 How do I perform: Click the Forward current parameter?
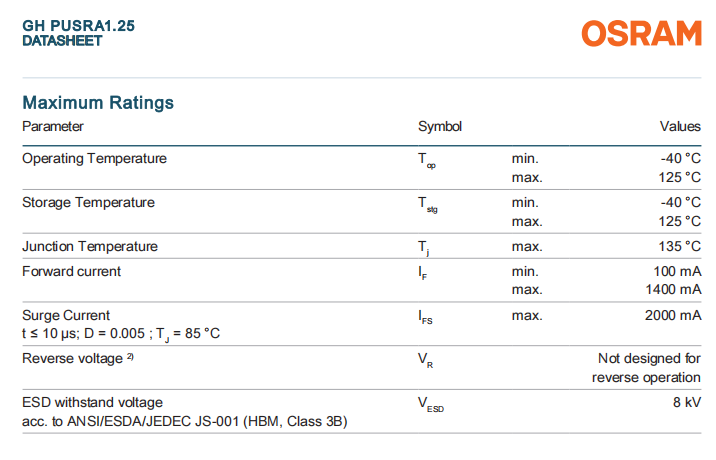coord(71,271)
